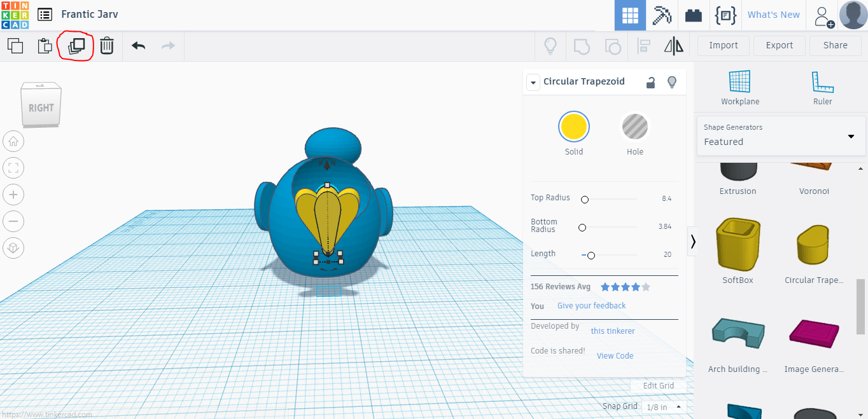Open the design list icon
The height and width of the screenshot is (419, 868).
pos(45,15)
